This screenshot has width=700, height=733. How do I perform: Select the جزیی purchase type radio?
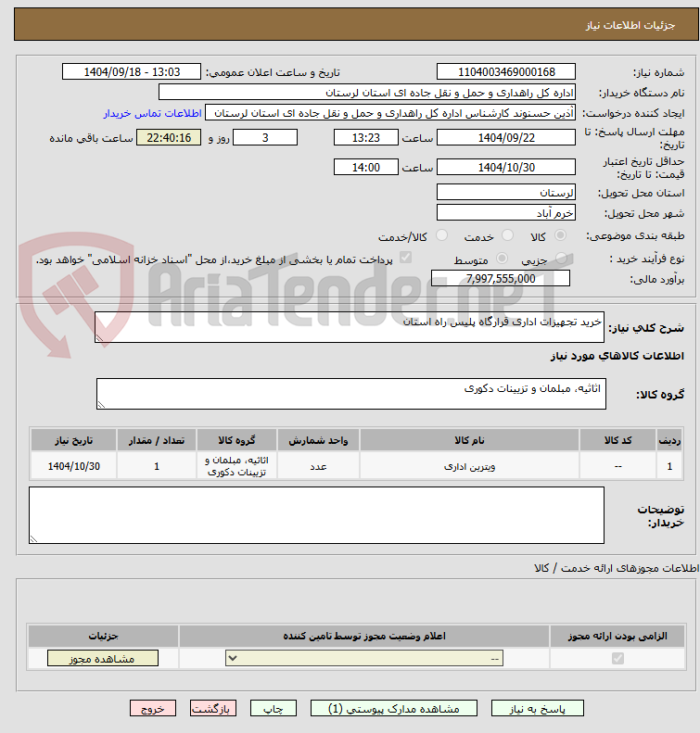tap(561, 258)
